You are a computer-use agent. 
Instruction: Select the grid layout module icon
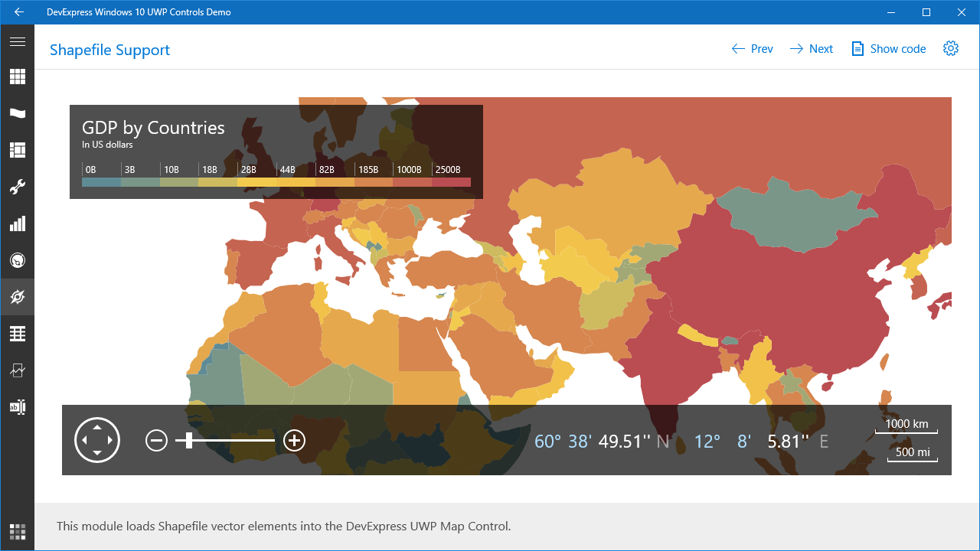18,77
